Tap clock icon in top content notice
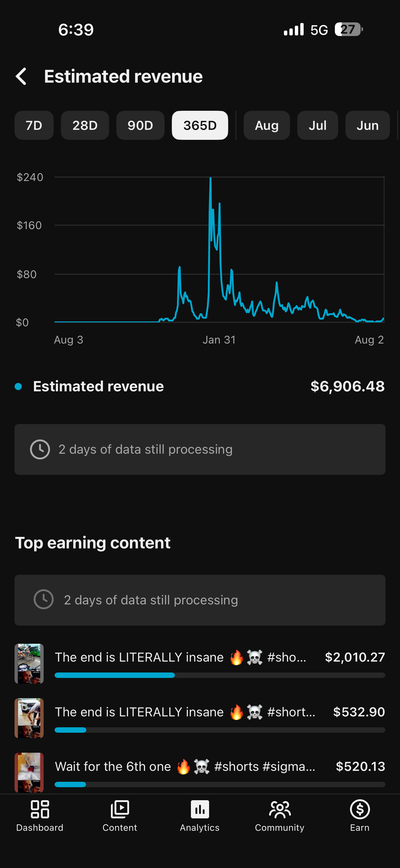This screenshot has height=868, width=400. click(x=44, y=600)
